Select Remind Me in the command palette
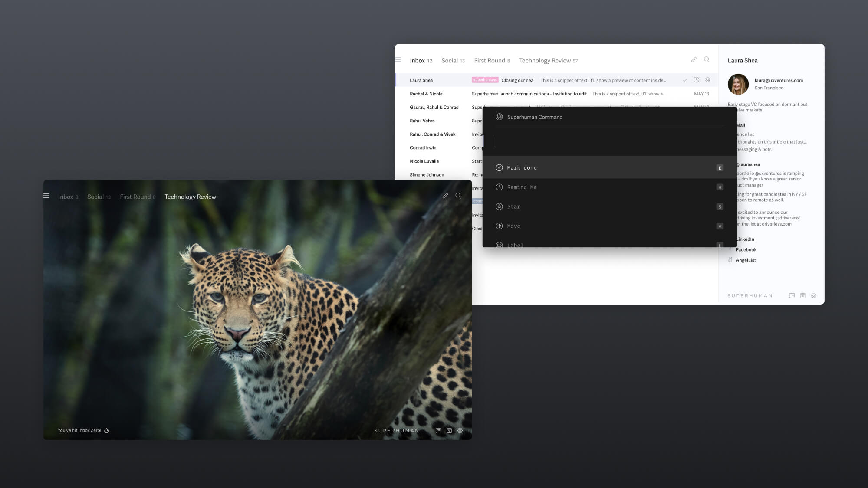The width and height of the screenshot is (868, 488). coord(522,187)
